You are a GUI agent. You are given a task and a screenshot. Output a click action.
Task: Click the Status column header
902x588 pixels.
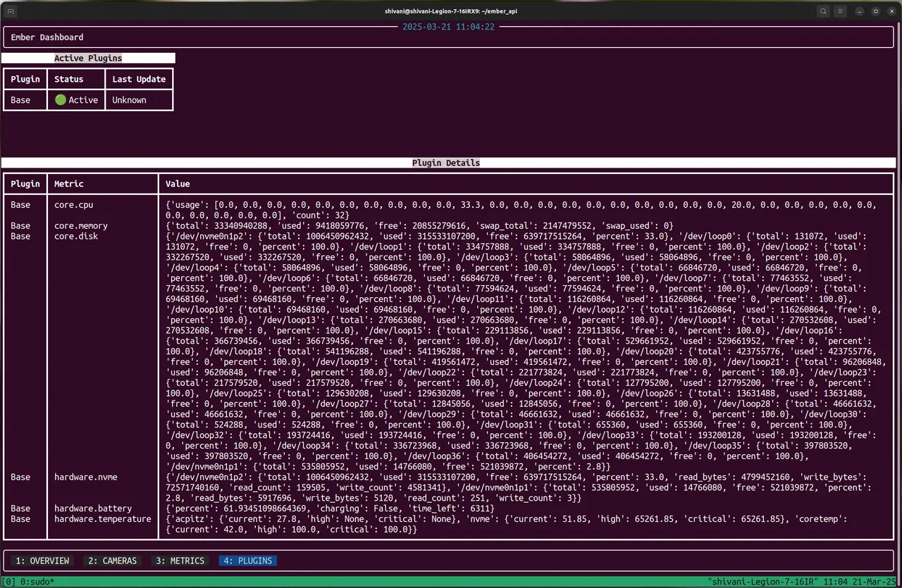(68, 80)
